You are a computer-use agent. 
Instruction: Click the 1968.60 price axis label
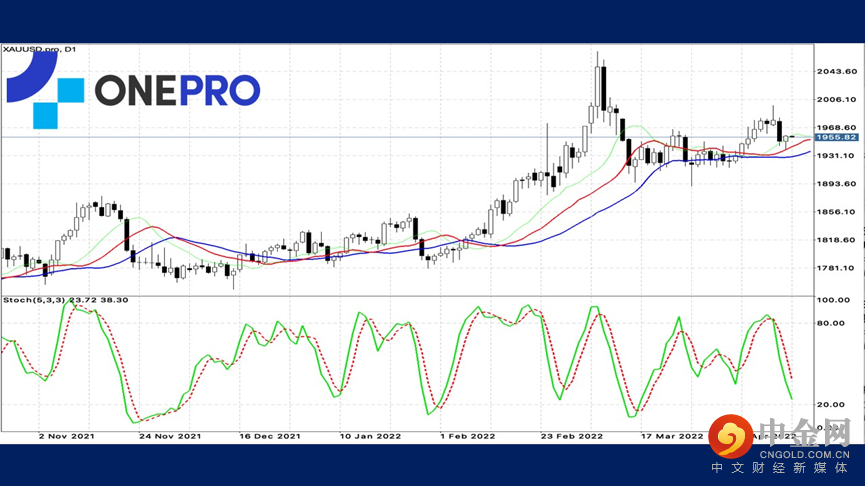tap(837, 127)
